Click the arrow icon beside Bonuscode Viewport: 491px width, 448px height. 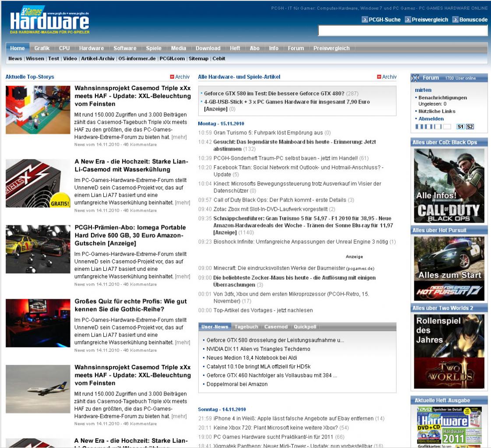coord(455,20)
